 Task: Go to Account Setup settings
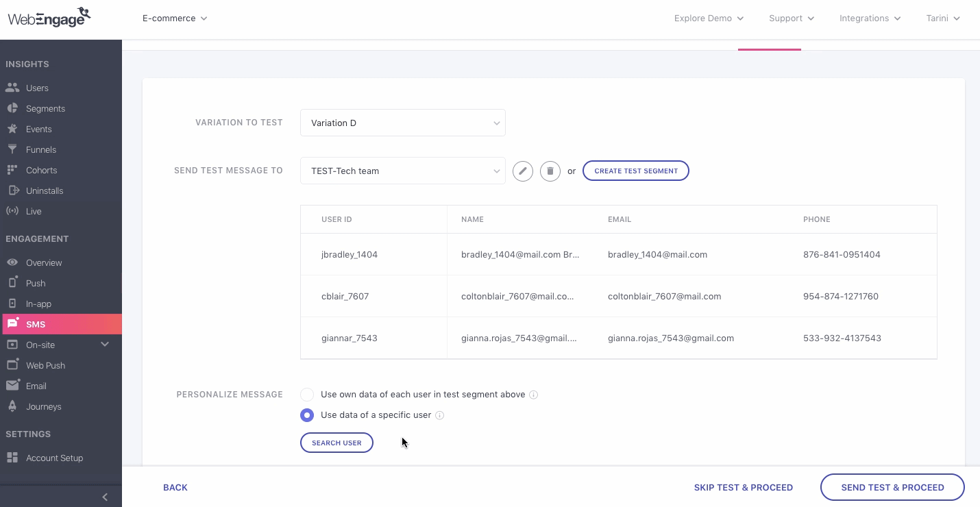pyautogui.click(x=54, y=458)
